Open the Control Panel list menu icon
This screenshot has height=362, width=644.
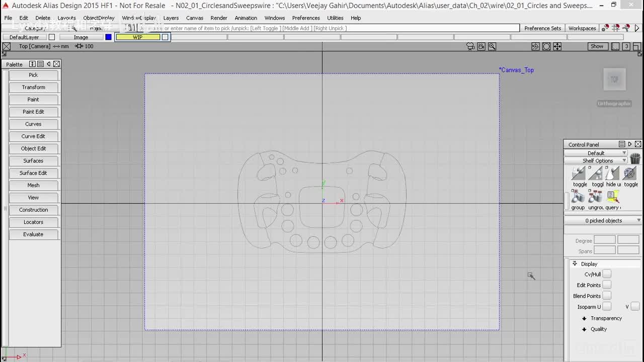point(622,144)
